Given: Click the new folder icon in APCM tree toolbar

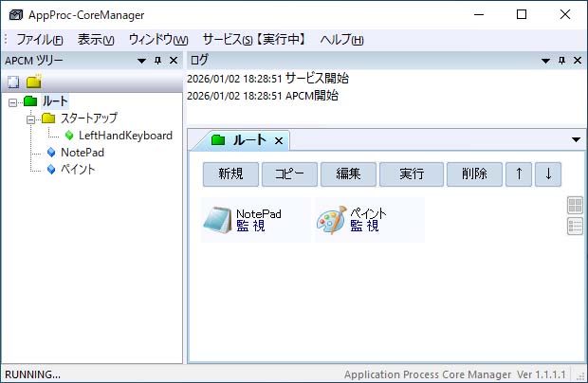Looking at the screenshot, I should [x=33, y=82].
